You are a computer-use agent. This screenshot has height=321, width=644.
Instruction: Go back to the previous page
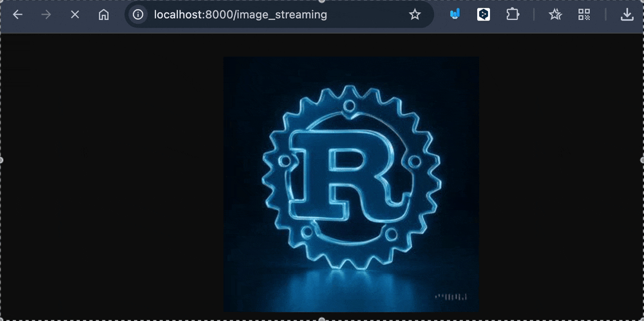[17, 15]
